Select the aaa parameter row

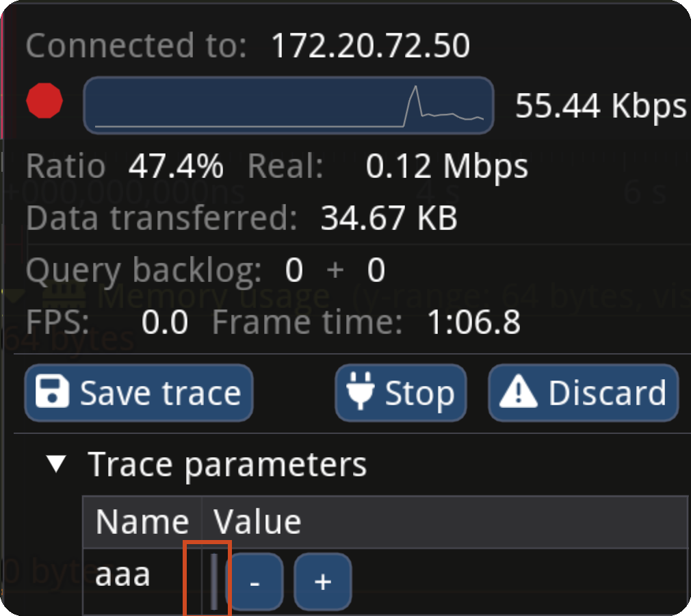(123, 575)
